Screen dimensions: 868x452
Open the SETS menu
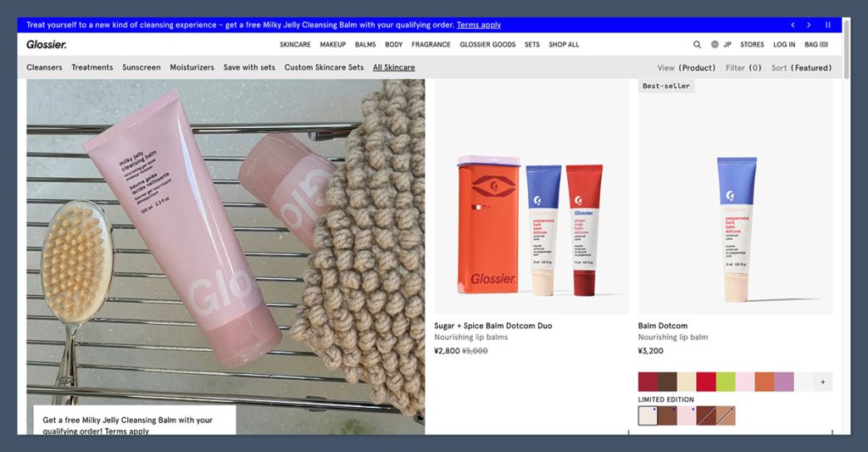[x=532, y=44]
